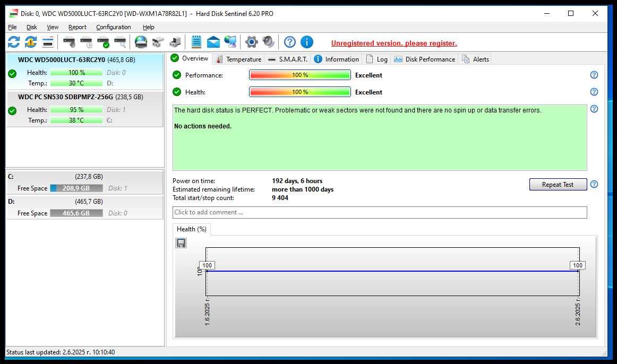Viewport: 617px width, 364px height.
Task: Click the globe and monitor network icon
Action: pyautogui.click(x=230, y=42)
